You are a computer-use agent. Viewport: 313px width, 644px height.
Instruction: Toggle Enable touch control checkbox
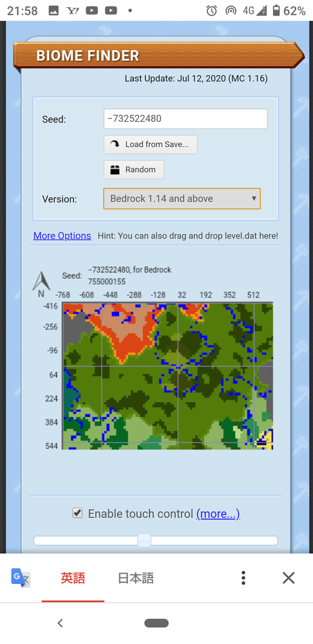[77, 513]
